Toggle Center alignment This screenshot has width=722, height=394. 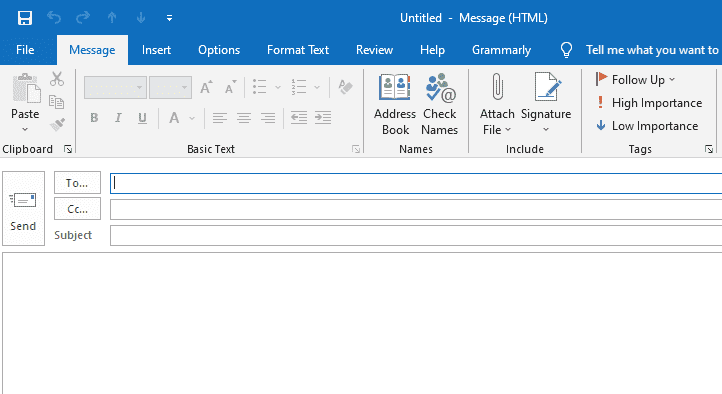pyautogui.click(x=244, y=118)
